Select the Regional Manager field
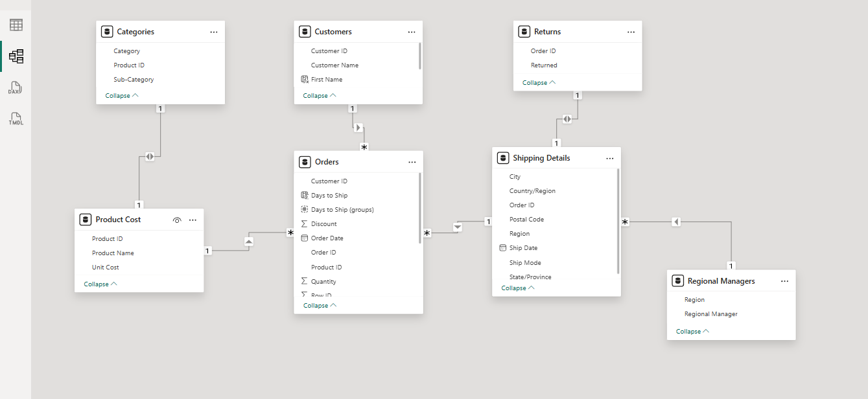Image resolution: width=868 pixels, height=399 pixels. (711, 314)
